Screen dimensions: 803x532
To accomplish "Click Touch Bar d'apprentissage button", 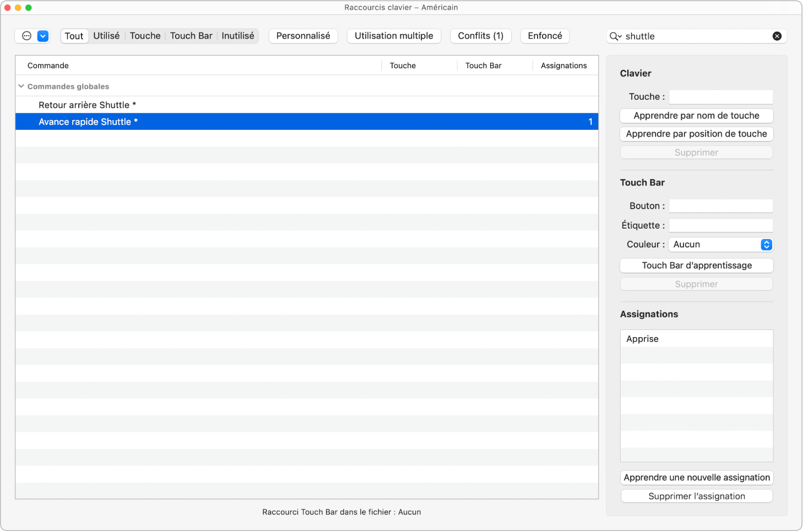I will pyautogui.click(x=696, y=265).
